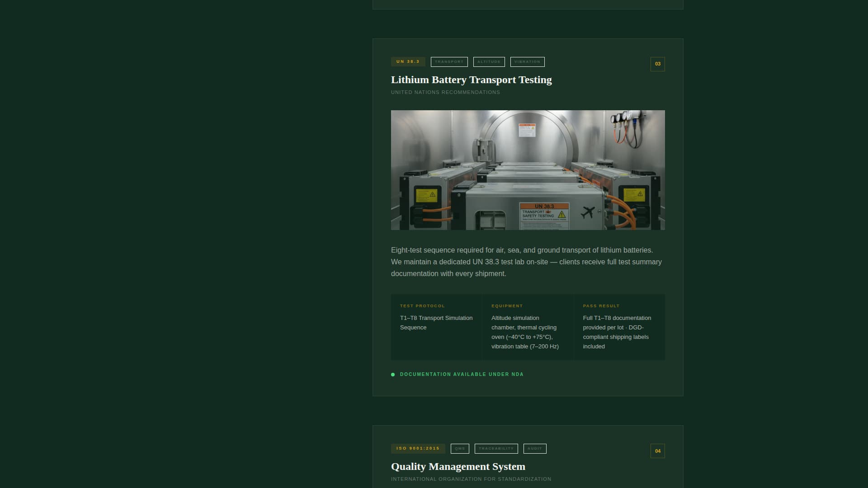Select the ALTITUDE tag

tap(489, 62)
